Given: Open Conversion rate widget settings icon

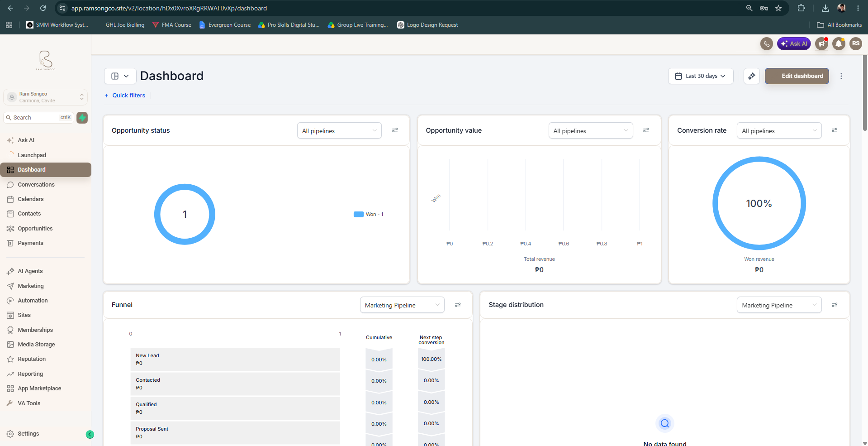Looking at the screenshot, I should [835, 130].
